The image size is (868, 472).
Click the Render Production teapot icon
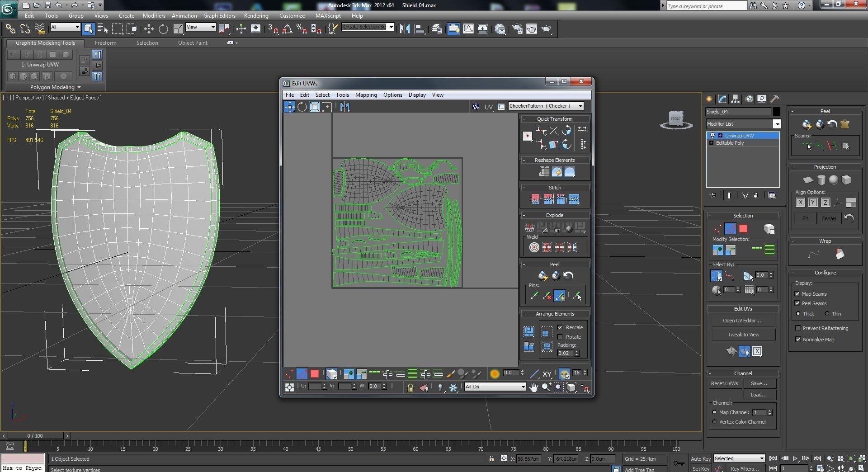click(547, 29)
